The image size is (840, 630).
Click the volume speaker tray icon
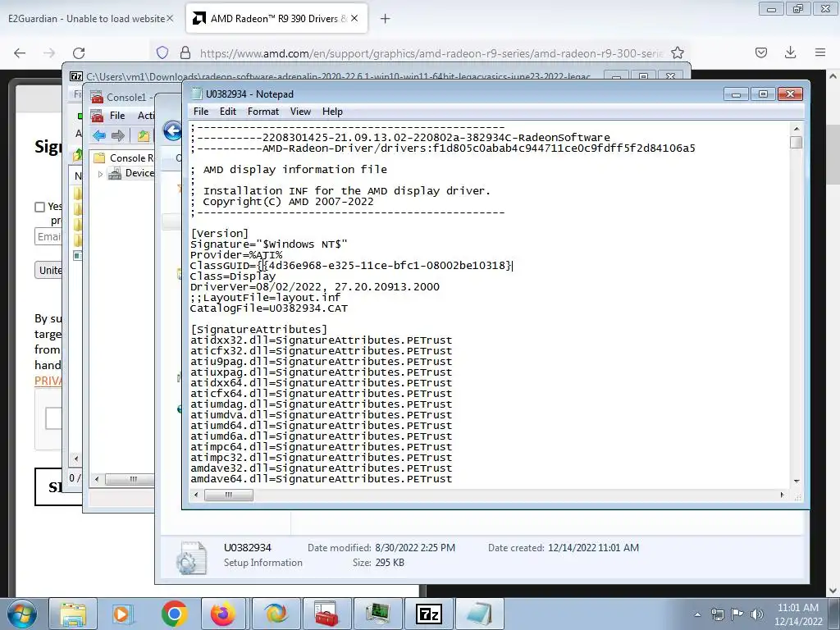click(x=757, y=614)
